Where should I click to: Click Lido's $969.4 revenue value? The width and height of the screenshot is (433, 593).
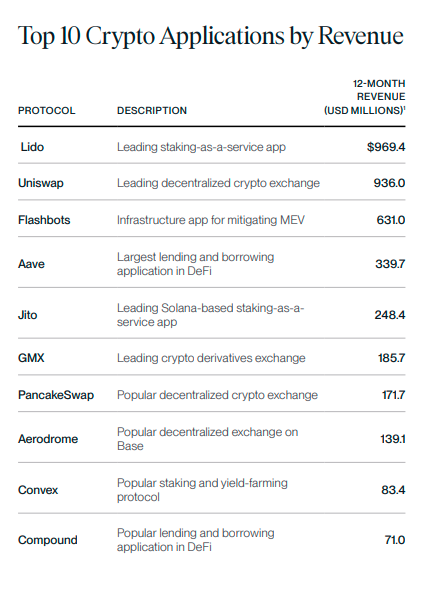(386, 147)
